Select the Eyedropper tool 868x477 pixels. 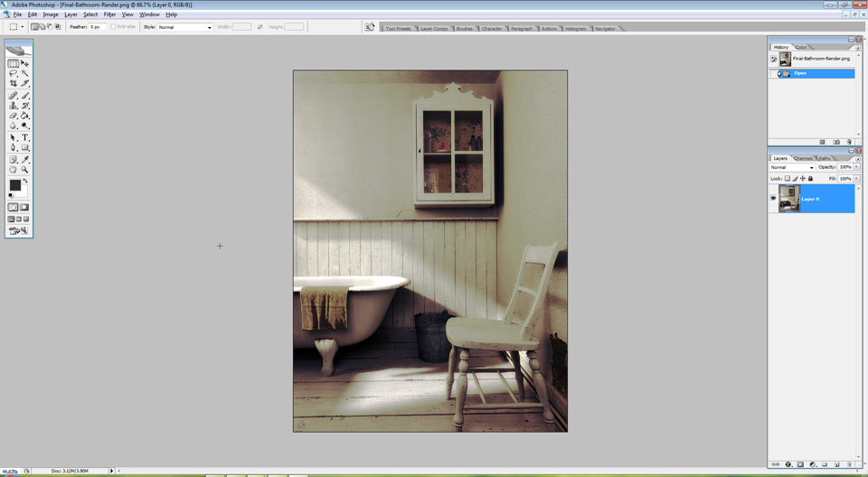click(25, 159)
